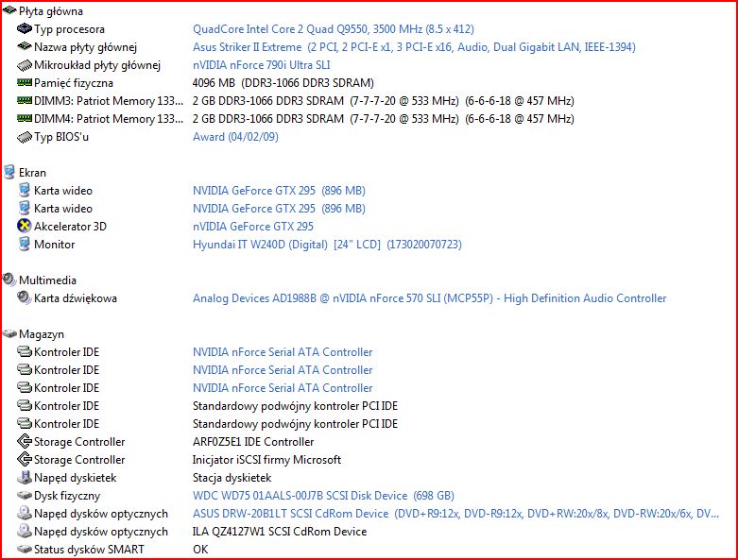This screenshot has height=560, width=738.
Task: Click the Karta dźwiękowa sound icon
Action: point(25,298)
